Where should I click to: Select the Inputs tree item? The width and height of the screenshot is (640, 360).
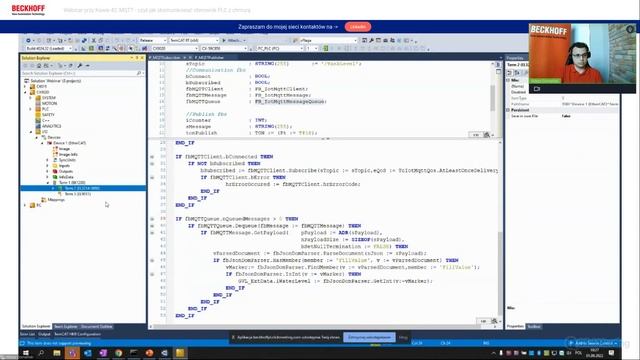(64, 166)
